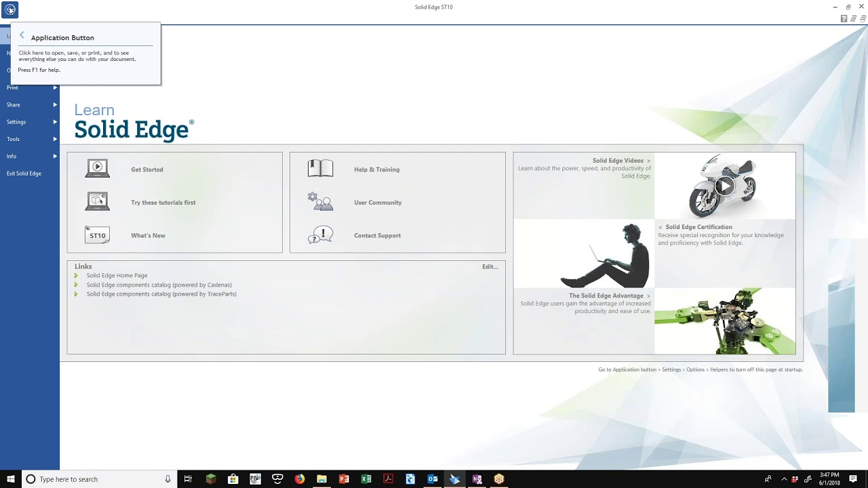Screen dimensions: 868x488
Task: Click the green machine assembly image
Action: coord(725,321)
